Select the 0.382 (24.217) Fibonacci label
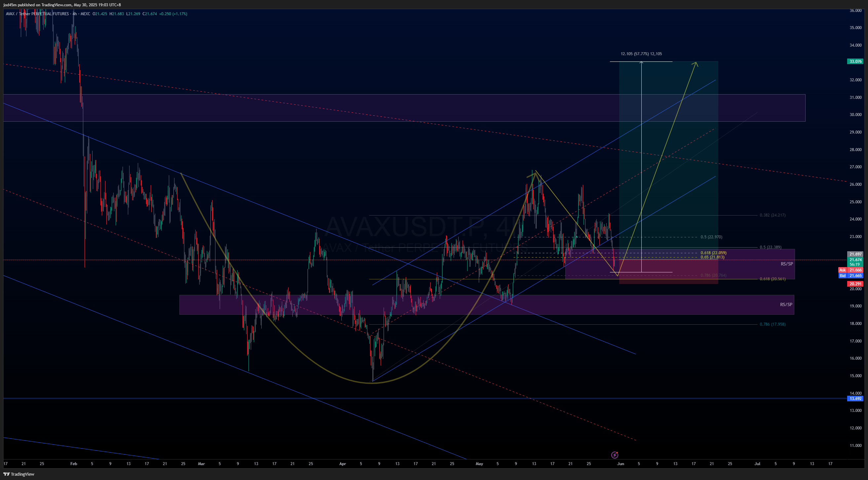 (772, 215)
